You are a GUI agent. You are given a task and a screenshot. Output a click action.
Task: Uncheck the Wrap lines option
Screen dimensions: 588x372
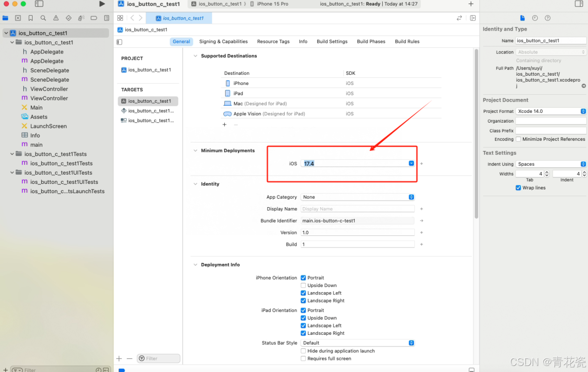coord(518,188)
